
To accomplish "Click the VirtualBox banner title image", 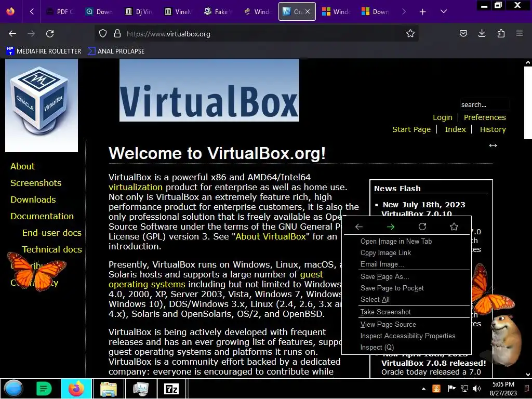I will 209,90.
